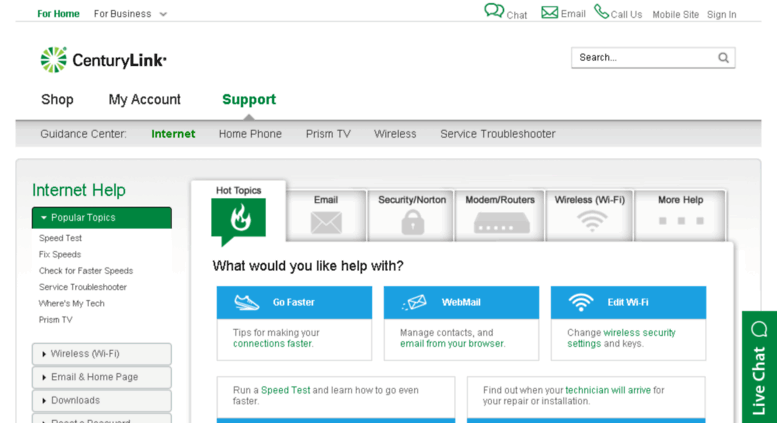Open the Wireless (Wi-Fi) signal tab
The width and height of the screenshot is (777, 423).
pos(590,216)
